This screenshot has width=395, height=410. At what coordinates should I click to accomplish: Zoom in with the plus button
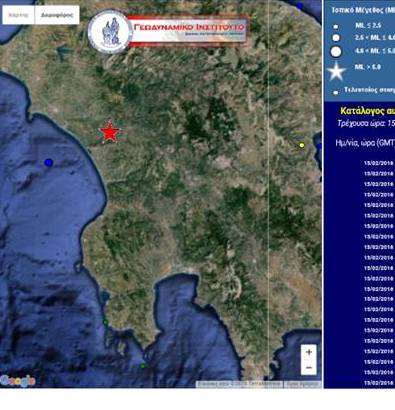pos(309,352)
